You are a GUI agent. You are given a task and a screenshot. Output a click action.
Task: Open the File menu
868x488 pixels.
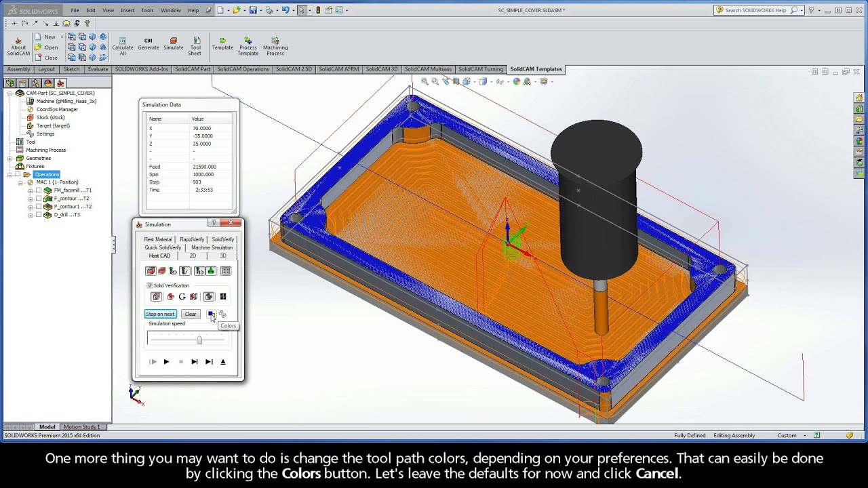(75, 10)
